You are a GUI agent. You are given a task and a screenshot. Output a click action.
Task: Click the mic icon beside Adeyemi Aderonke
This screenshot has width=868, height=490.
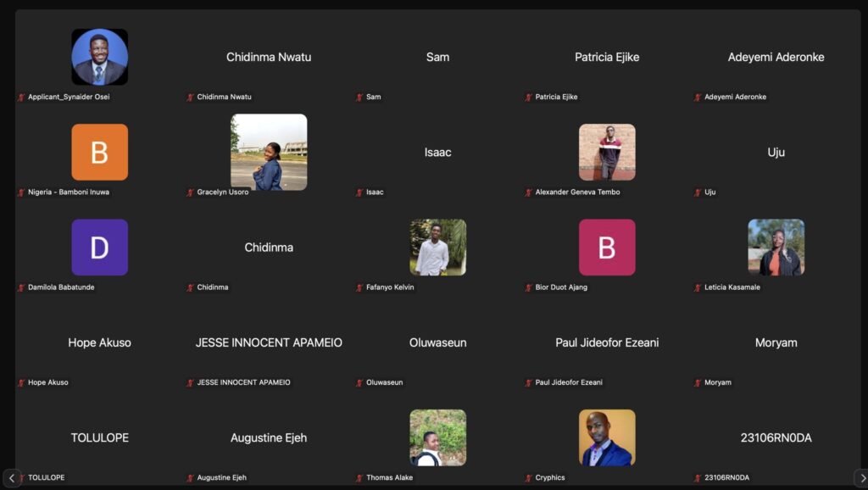(698, 97)
